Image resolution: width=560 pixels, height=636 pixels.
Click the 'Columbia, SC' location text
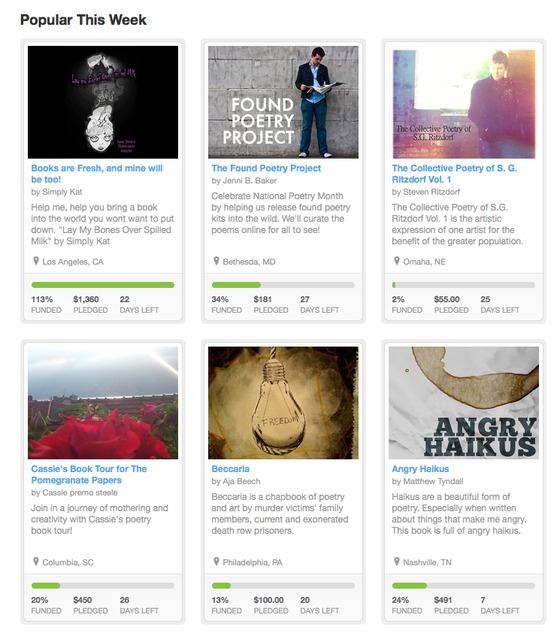[68, 562]
